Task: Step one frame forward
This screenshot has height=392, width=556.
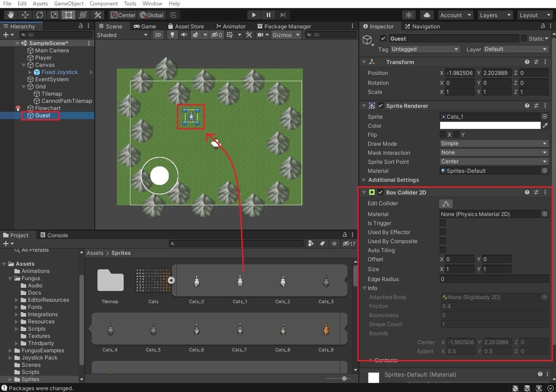Action: tap(283, 15)
